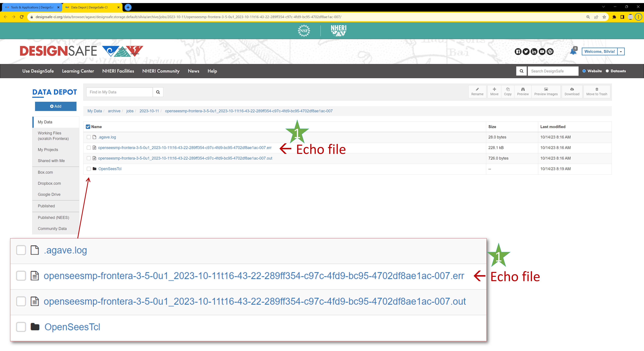Open the OpenSeesTcl folder
Viewport: 644px width, 351px height.
[110, 169]
